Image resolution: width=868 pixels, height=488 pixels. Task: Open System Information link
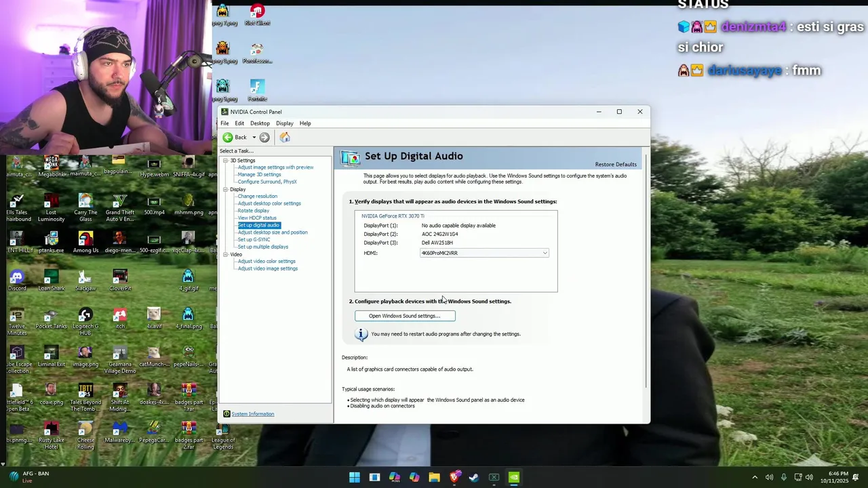click(252, 414)
